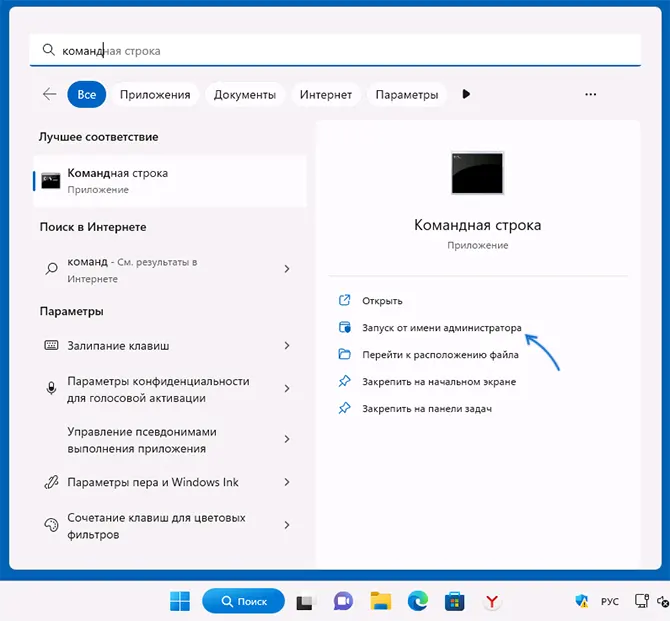Click the administrator shield icon

click(x=344, y=327)
